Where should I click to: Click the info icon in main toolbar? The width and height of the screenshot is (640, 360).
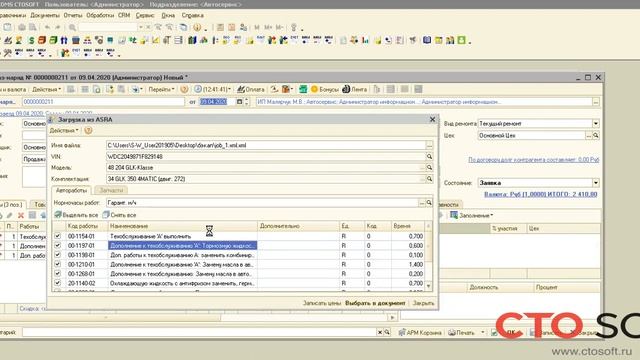click(x=197, y=27)
